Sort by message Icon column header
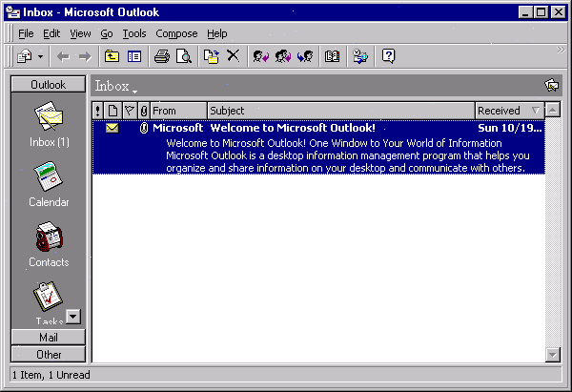This screenshot has width=572, height=392. click(112, 111)
